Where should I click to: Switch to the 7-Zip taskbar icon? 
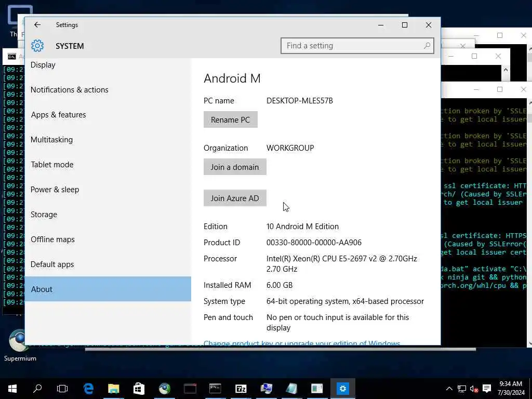tap(241, 389)
